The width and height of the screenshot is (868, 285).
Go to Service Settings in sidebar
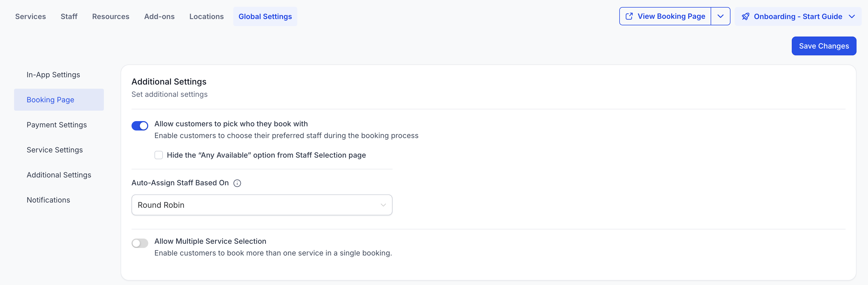[x=55, y=150]
